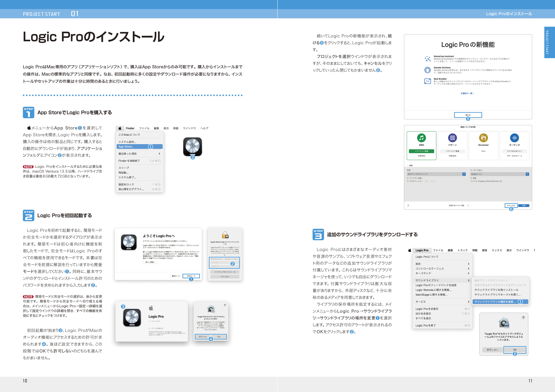This screenshot has width=555, height=392.
Task: Click the Logic Pro app icon in Applications
Action: (x=192, y=147)
